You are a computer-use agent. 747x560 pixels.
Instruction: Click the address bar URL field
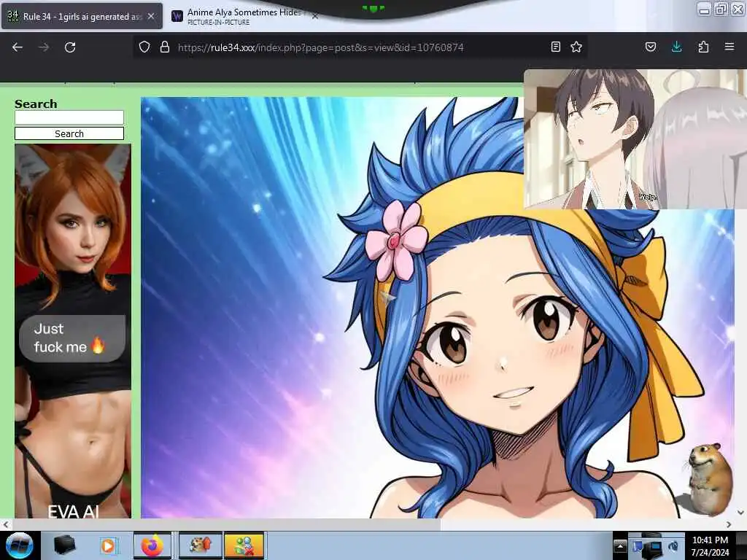pos(360,47)
